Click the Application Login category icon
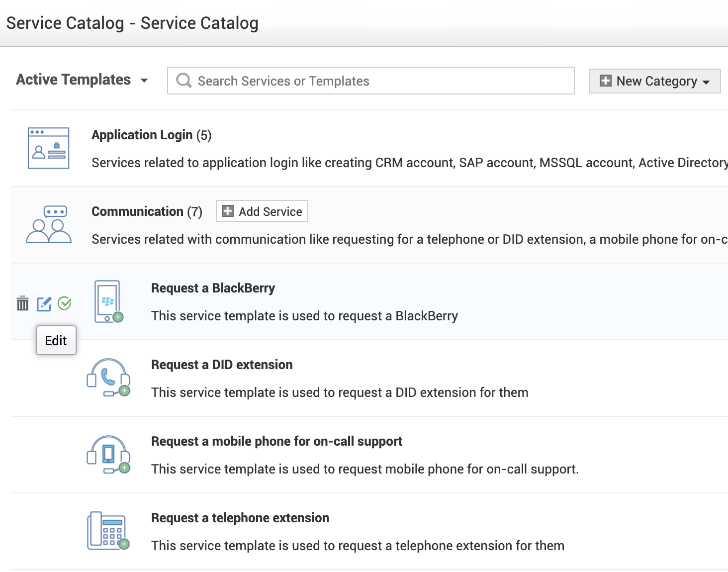The image size is (728, 572). pos(48,148)
